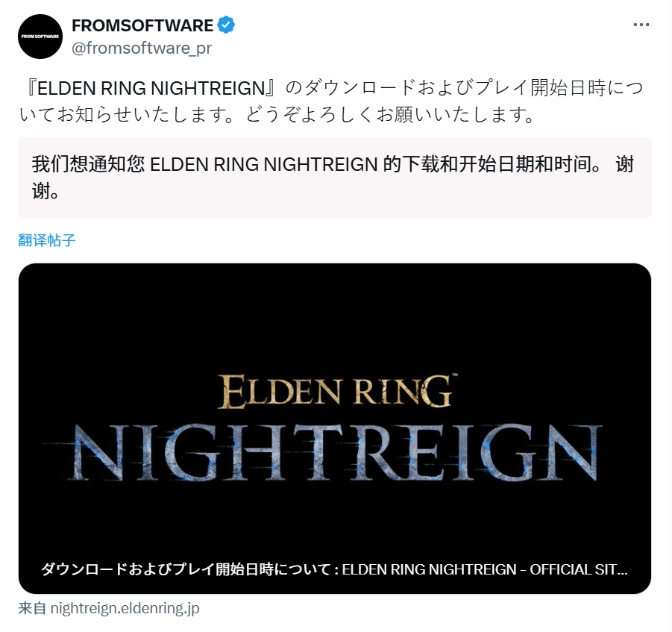Image resolution: width=672 pixels, height=632 pixels.
Task: Open the ELDEN RING NIGHTREIGN link card image
Action: tap(335, 428)
